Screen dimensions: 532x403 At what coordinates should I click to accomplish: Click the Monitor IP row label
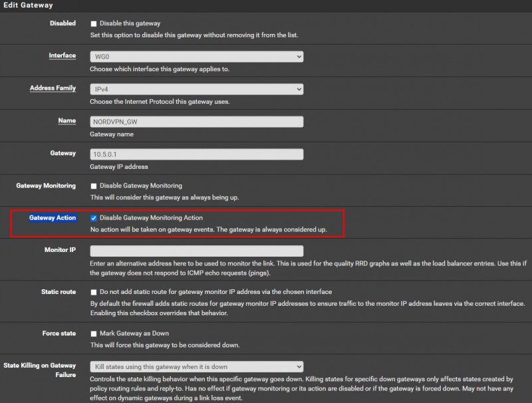click(60, 249)
